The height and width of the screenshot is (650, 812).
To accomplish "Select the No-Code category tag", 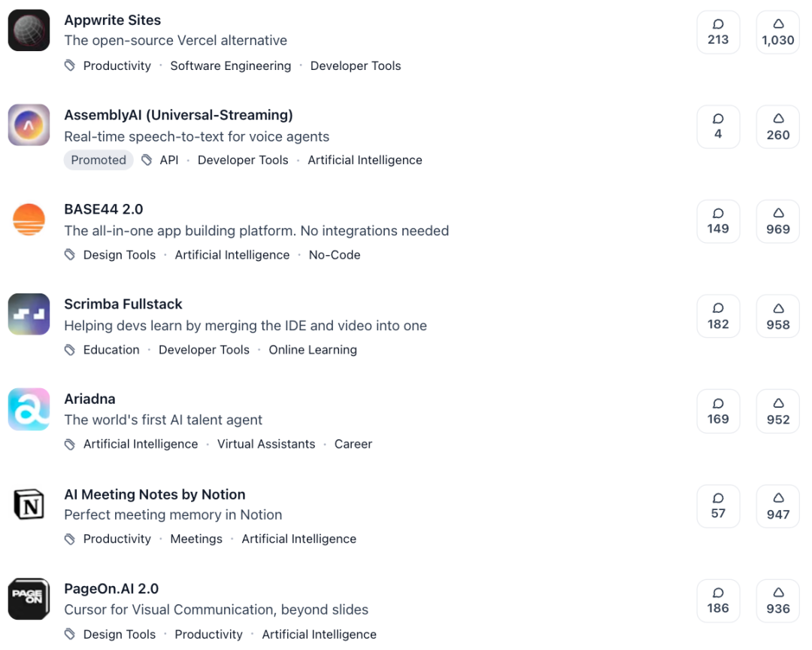I will pyautogui.click(x=335, y=255).
